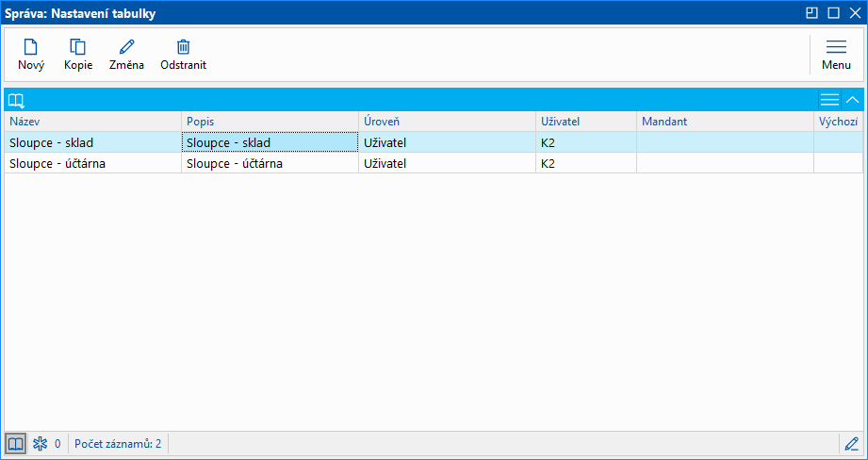Screen dimensions: 868x460
Task: Click the K2 cell in the účtárna row
Action: point(586,163)
